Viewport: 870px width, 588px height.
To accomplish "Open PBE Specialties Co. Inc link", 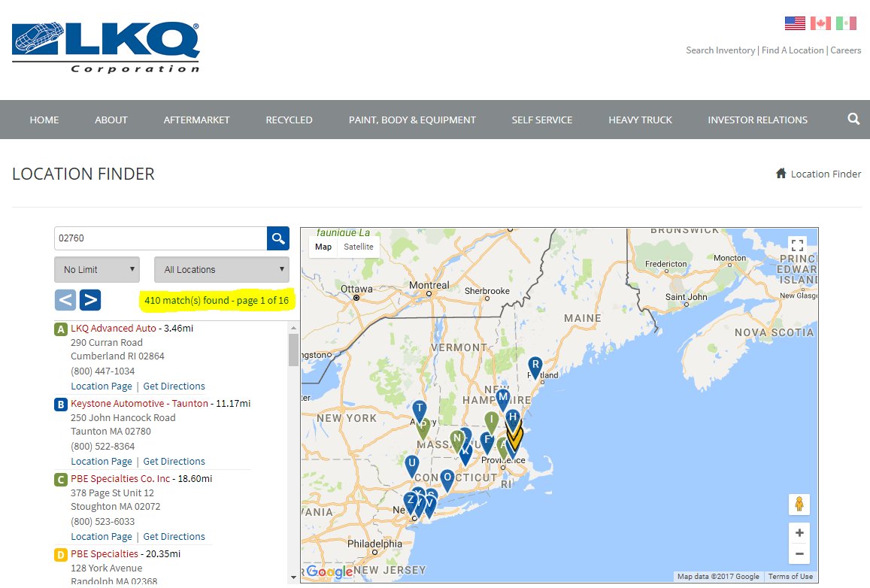I will pos(120,479).
